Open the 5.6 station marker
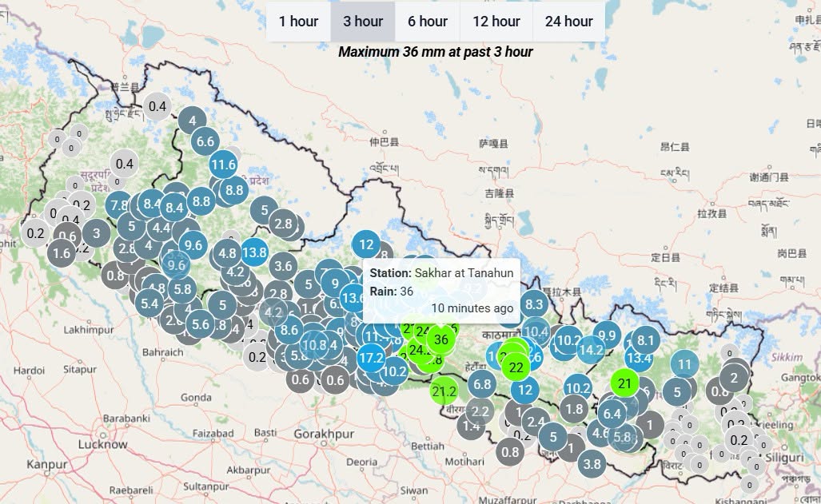This screenshot has height=504, width=821. coord(200,324)
